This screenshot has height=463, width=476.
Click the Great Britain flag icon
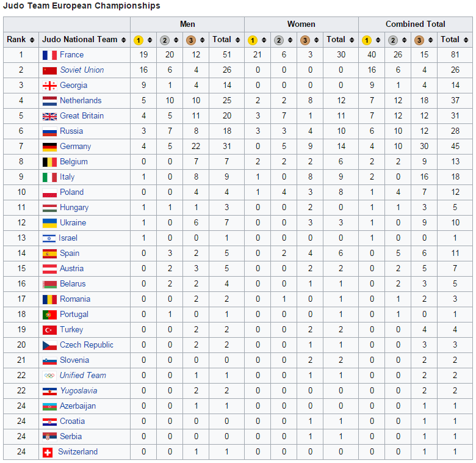tap(49, 116)
